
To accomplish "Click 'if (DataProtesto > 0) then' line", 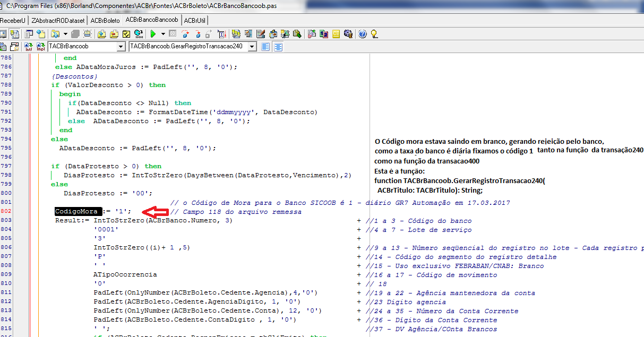I will coord(106,166).
